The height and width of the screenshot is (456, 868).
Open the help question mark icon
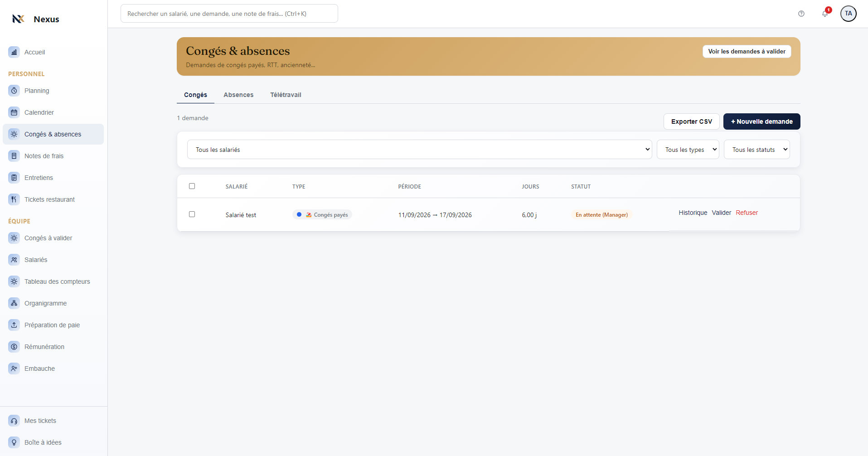[801, 14]
